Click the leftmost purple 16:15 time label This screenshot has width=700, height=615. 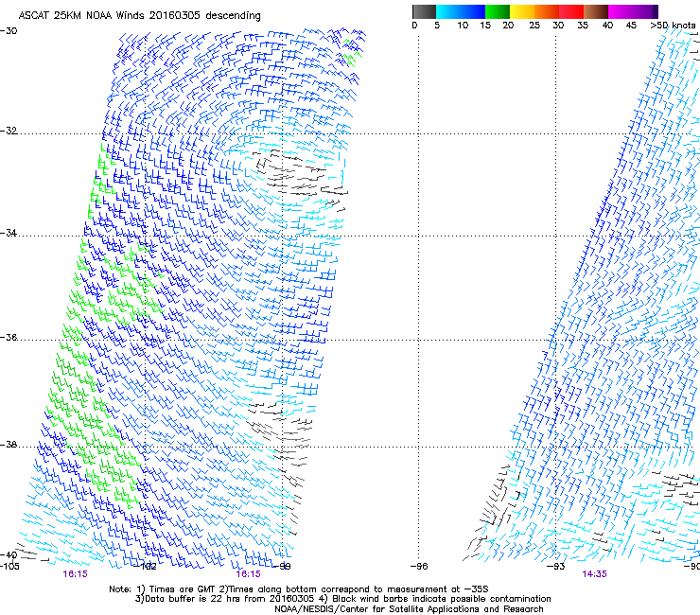(75, 574)
